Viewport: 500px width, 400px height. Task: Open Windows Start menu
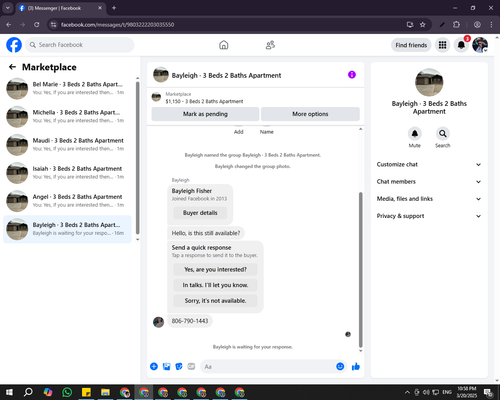click(9, 392)
